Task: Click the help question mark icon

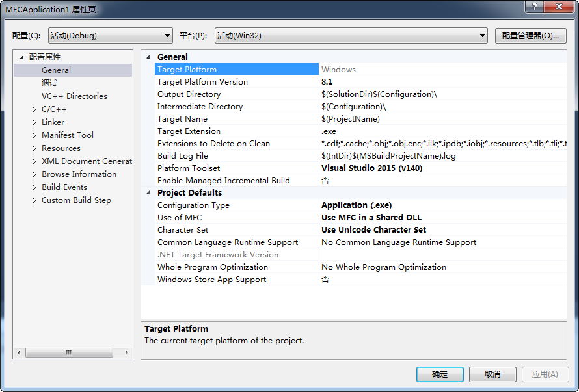Action: pyautogui.click(x=533, y=7)
